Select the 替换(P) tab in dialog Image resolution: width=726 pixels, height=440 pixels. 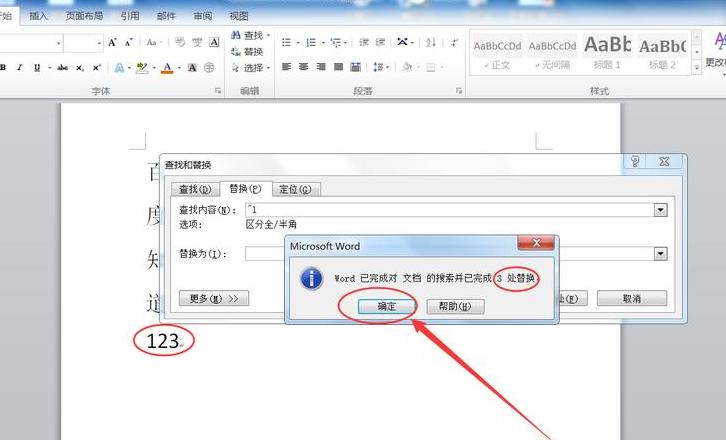(x=245, y=189)
